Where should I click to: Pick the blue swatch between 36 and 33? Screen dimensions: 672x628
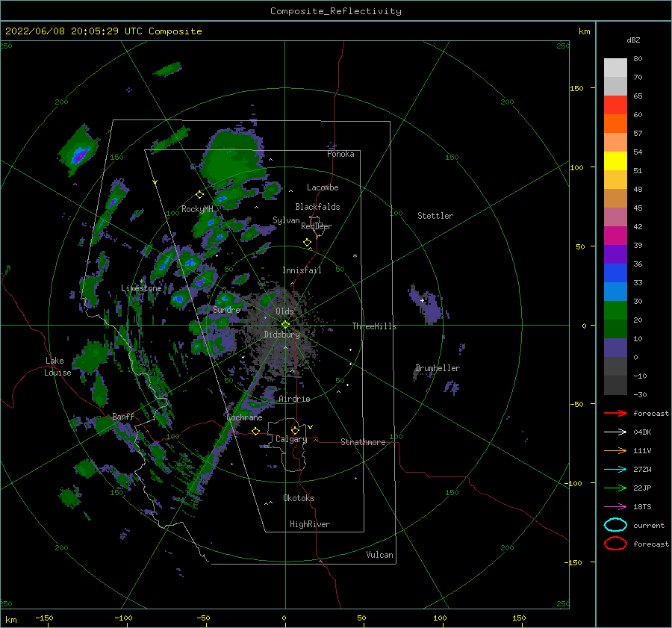pyautogui.click(x=615, y=273)
